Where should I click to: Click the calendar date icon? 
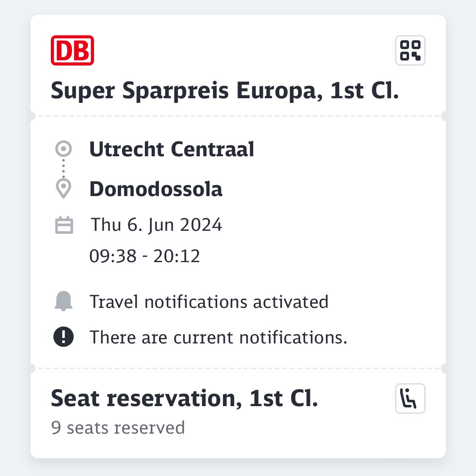tap(64, 225)
